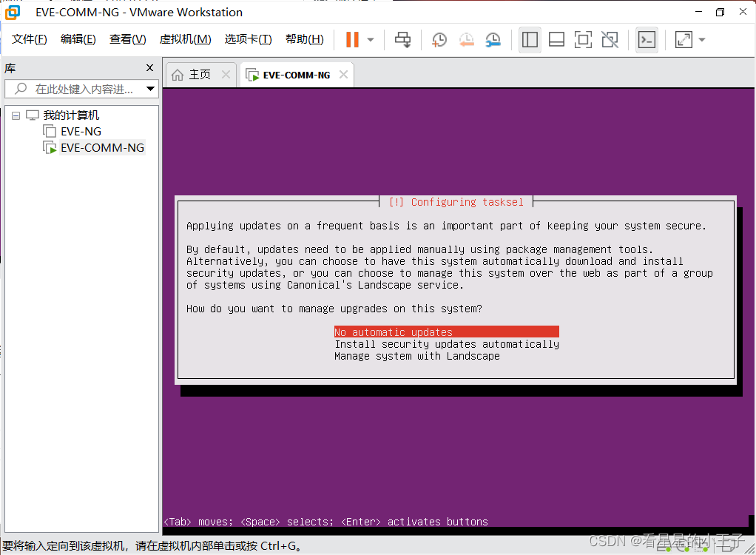This screenshot has width=756, height=555.
Task: Open the 帮助(H) menu
Action: click(304, 39)
